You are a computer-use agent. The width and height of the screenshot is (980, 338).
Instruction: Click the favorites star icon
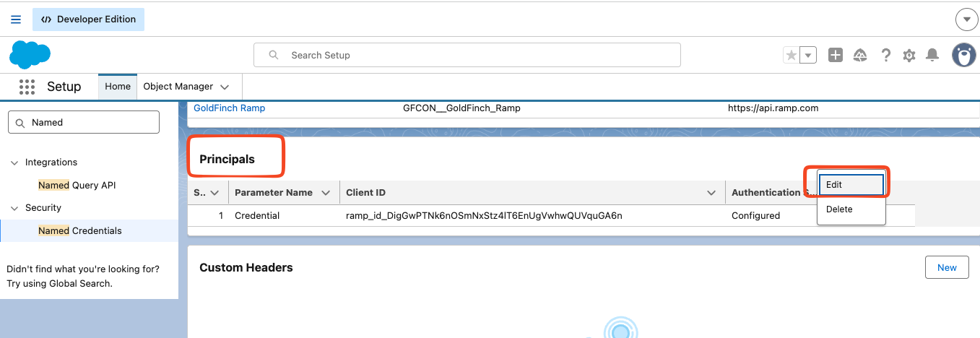pos(792,55)
